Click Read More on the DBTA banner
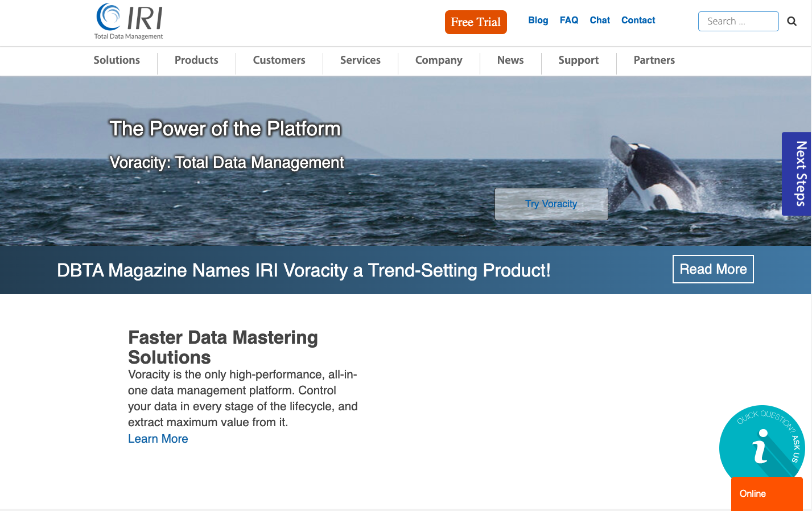The height and width of the screenshot is (511, 812). pyautogui.click(x=713, y=269)
